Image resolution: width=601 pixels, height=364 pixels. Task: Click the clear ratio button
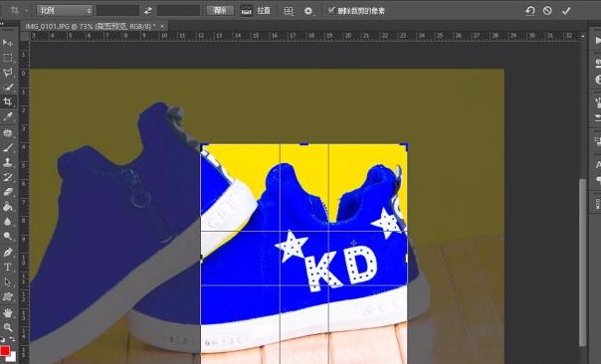(220, 11)
